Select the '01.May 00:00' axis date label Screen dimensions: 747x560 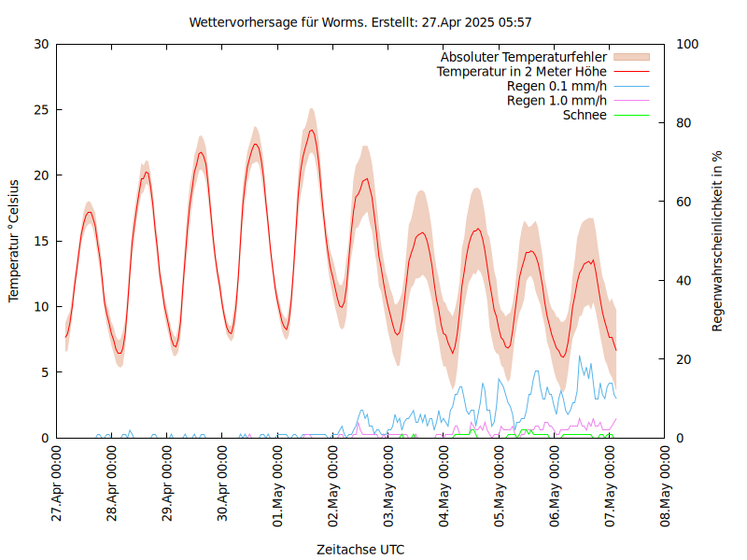278,485
